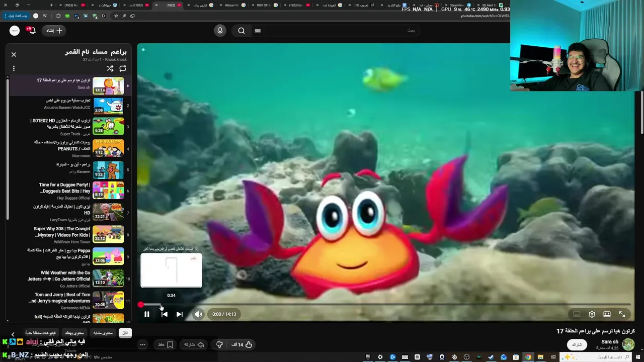Search by voice using microphone icon
644x362 pixels.
tap(220, 31)
